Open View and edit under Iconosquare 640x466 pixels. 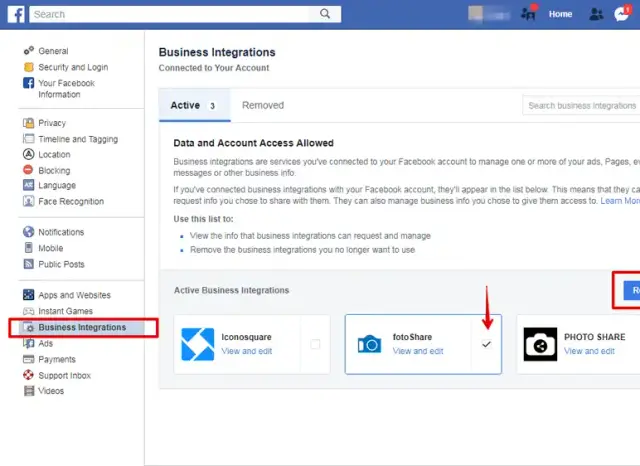click(x=246, y=351)
